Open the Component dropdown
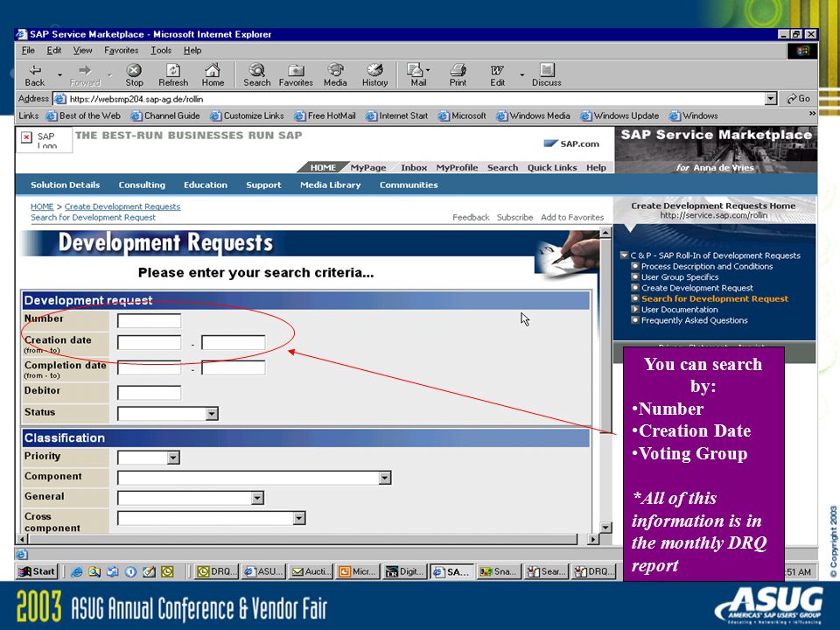The image size is (840, 630). pyautogui.click(x=385, y=478)
